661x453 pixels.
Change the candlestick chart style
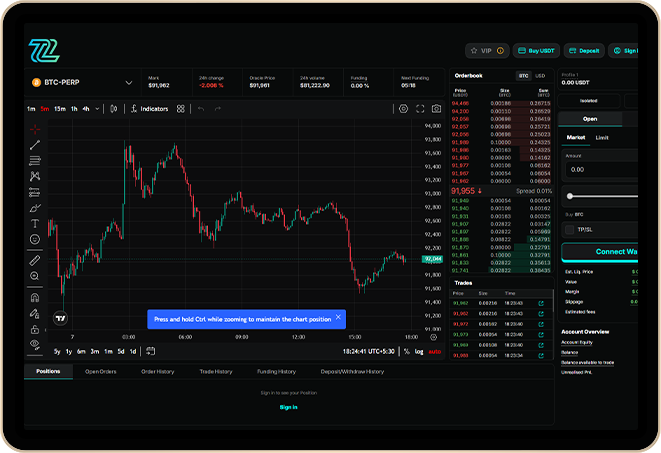point(113,109)
